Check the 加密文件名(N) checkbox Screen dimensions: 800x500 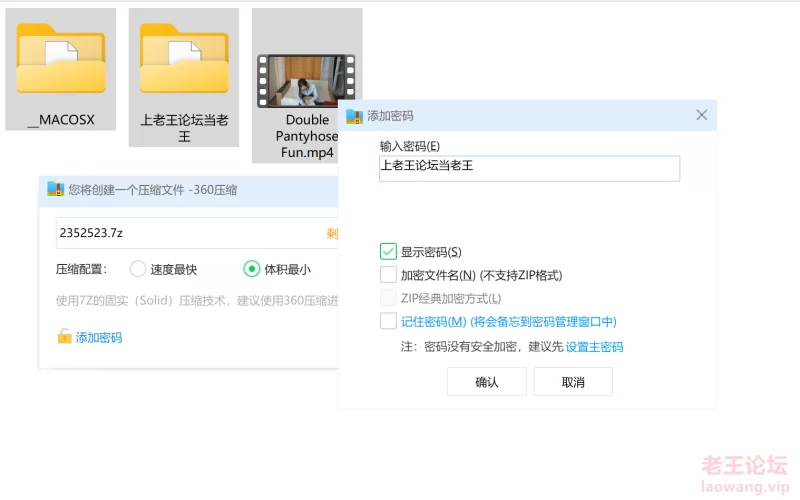click(388, 275)
